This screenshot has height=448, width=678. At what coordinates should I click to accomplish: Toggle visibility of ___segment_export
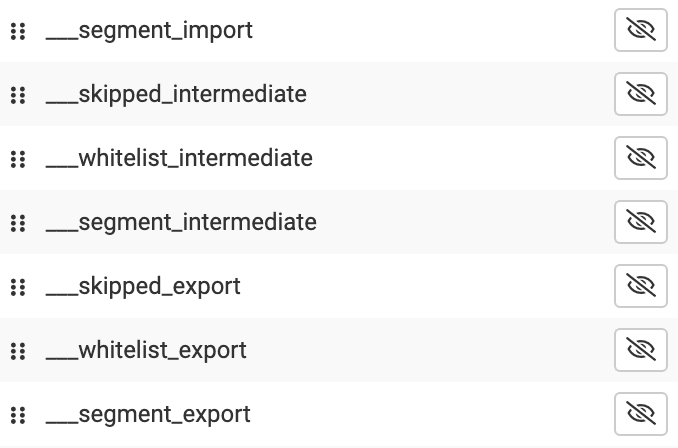pyautogui.click(x=640, y=414)
